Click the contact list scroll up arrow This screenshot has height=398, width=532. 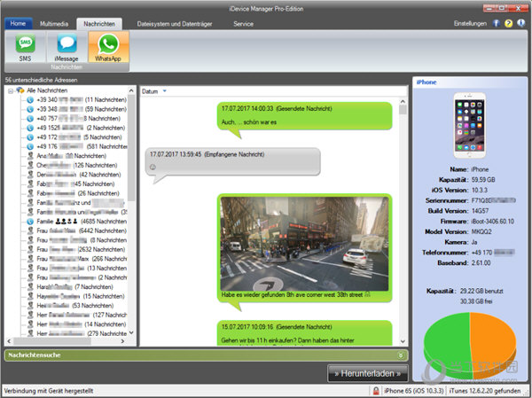click(x=131, y=90)
